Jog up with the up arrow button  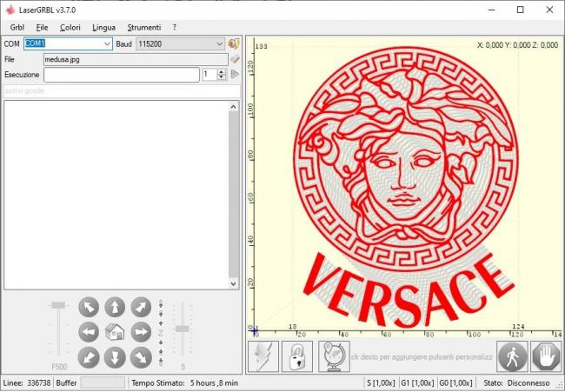point(115,306)
